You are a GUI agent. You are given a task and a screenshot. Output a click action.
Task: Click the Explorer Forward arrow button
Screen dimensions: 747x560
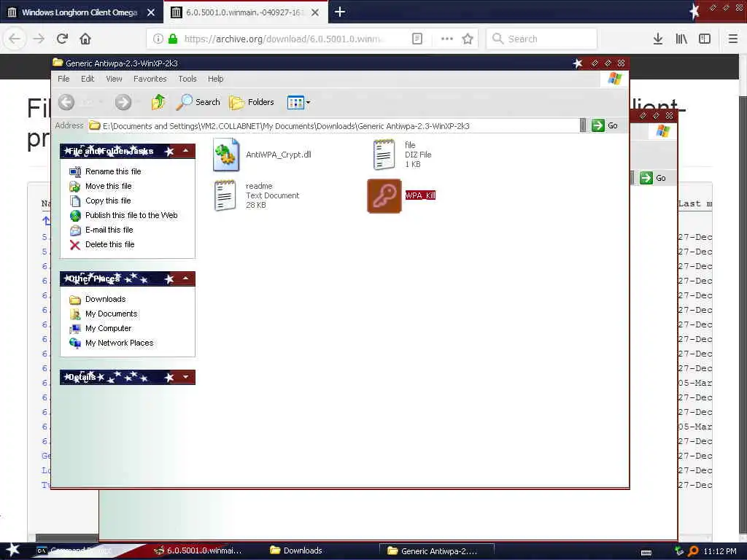click(123, 102)
